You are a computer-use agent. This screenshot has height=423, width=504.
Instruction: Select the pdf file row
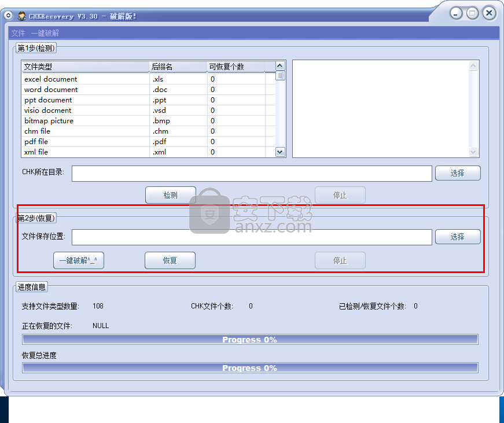(149, 141)
